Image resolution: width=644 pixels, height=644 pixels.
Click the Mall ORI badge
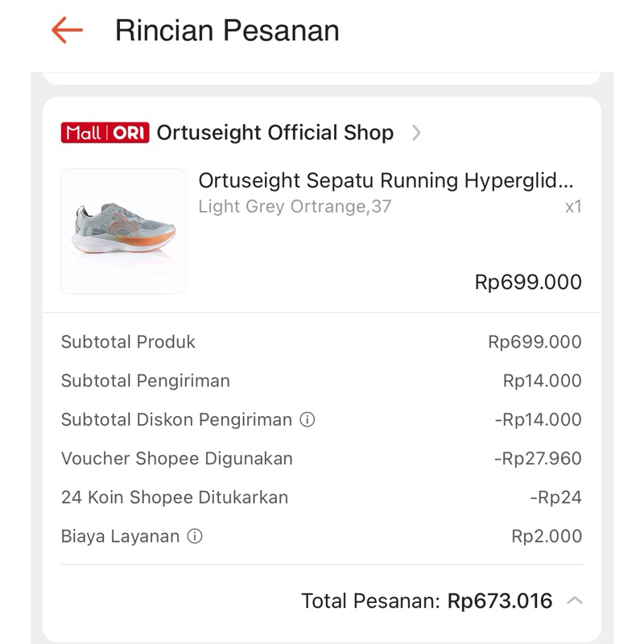tap(105, 133)
